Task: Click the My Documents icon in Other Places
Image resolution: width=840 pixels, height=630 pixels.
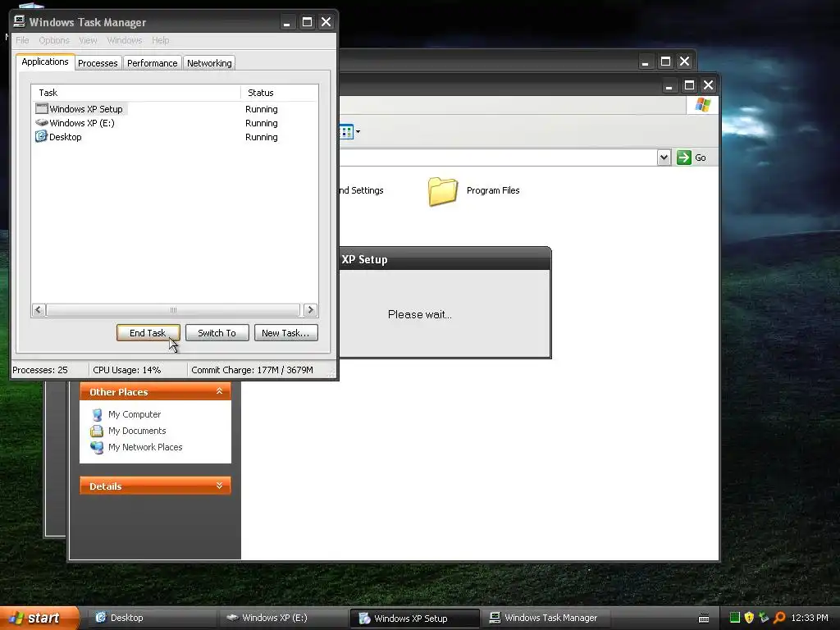Action: click(x=97, y=431)
